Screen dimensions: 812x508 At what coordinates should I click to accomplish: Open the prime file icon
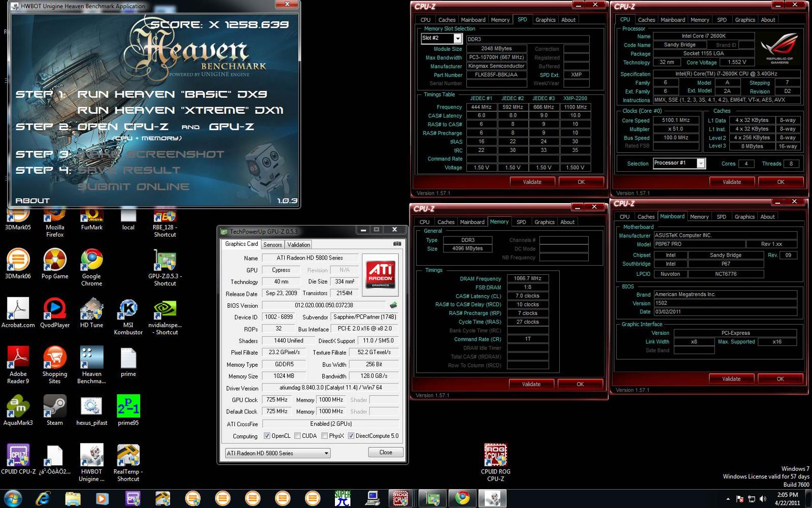(128, 361)
